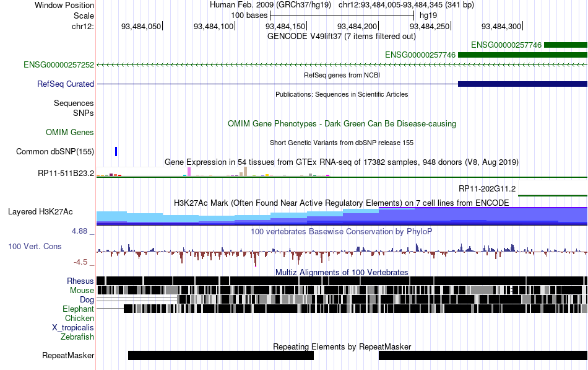The width and height of the screenshot is (588, 370).
Task: Open Short Genetic Variants dbSNP 155 title
Action: click(342, 143)
